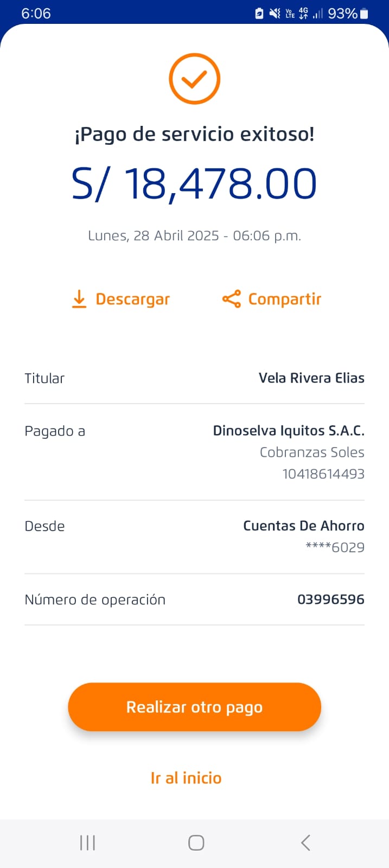
Task: Tap the Descargar text link
Action: pos(132,299)
